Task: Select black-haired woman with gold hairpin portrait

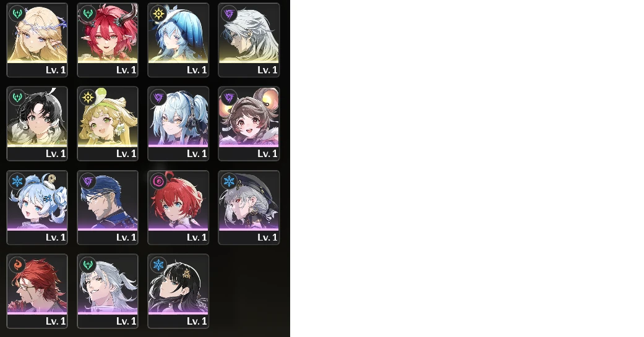Action: (x=178, y=291)
